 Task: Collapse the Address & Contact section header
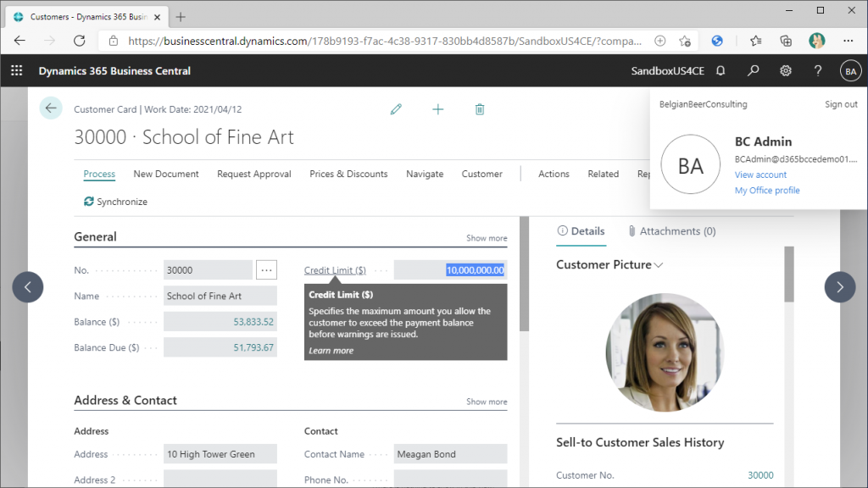click(125, 400)
